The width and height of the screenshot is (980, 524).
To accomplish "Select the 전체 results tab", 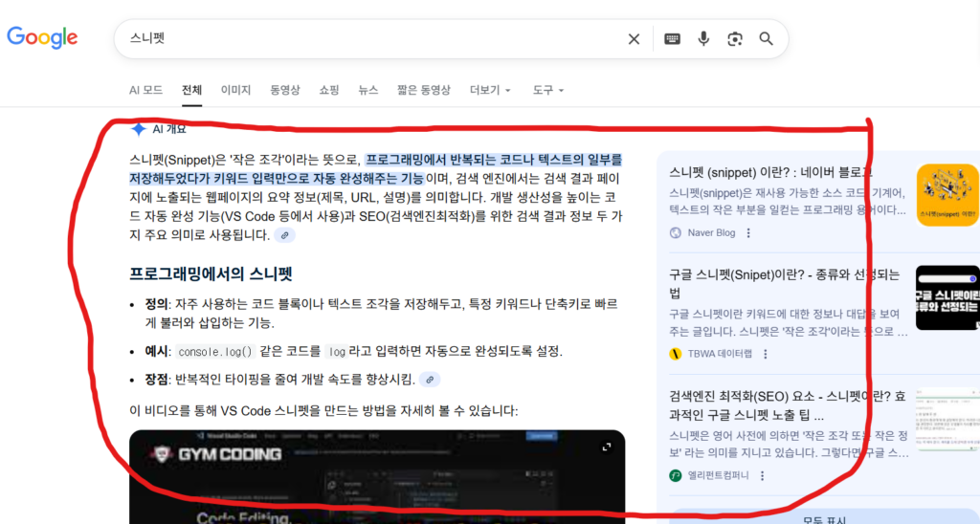I will [x=191, y=90].
